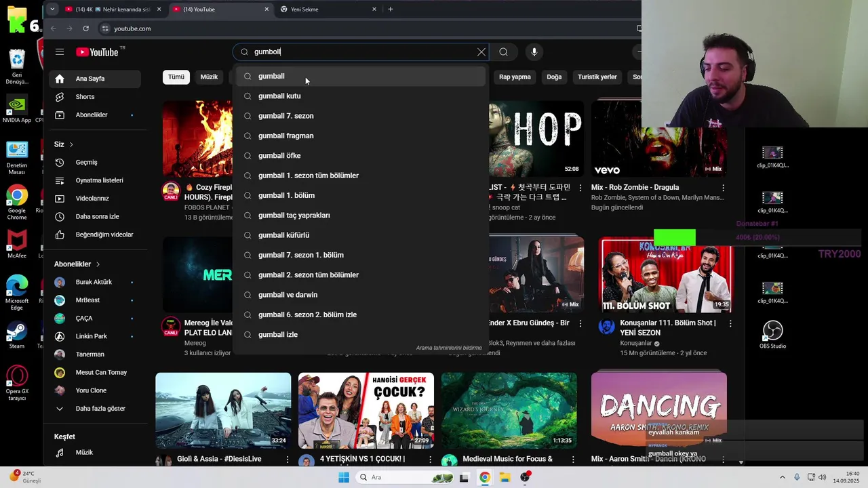
Task: Open Abonelikler in the sidebar
Action: (x=95, y=115)
